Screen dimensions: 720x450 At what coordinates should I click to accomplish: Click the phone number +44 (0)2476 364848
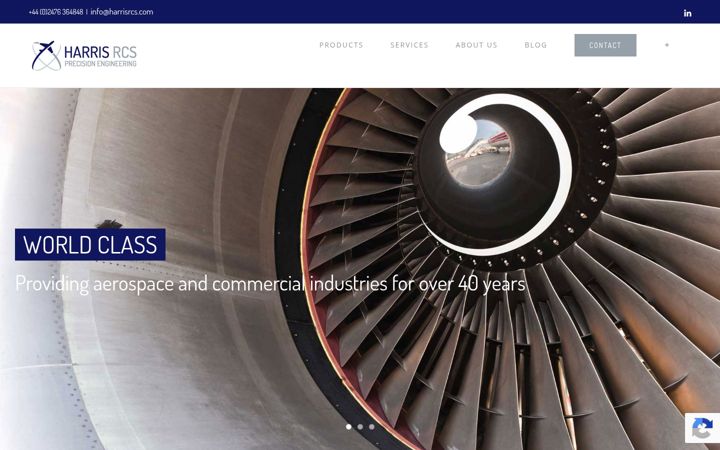click(x=56, y=12)
